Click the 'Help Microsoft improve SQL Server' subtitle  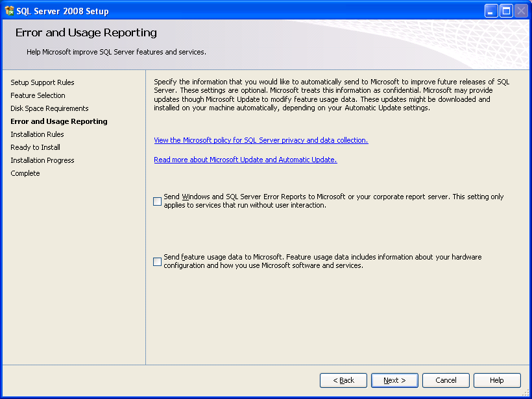point(116,52)
